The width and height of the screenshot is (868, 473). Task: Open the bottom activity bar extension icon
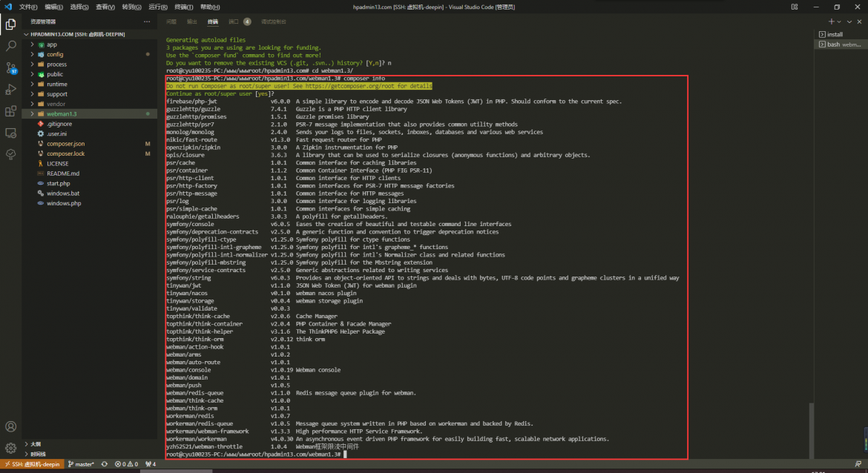click(10, 155)
